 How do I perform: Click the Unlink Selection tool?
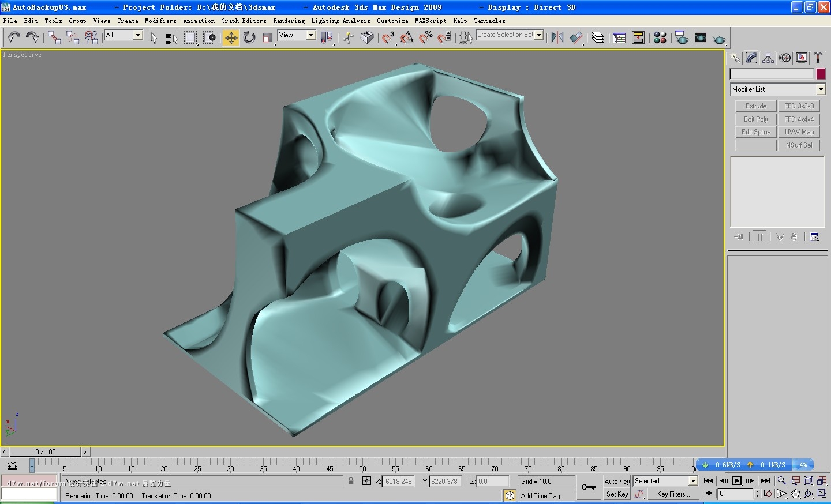coord(73,37)
